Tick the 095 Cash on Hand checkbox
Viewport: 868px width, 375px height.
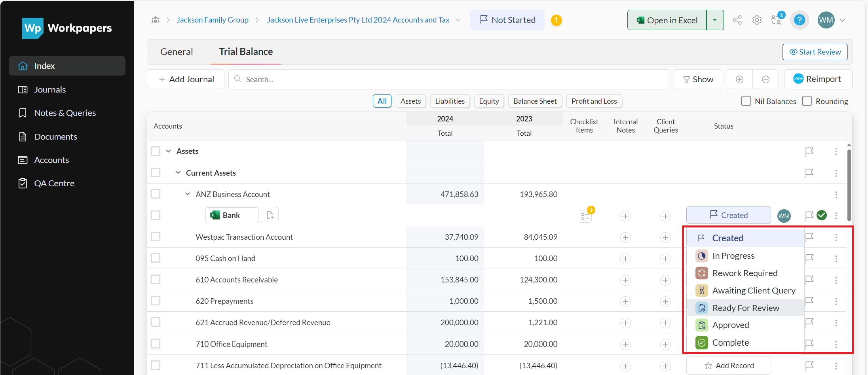click(x=156, y=258)
